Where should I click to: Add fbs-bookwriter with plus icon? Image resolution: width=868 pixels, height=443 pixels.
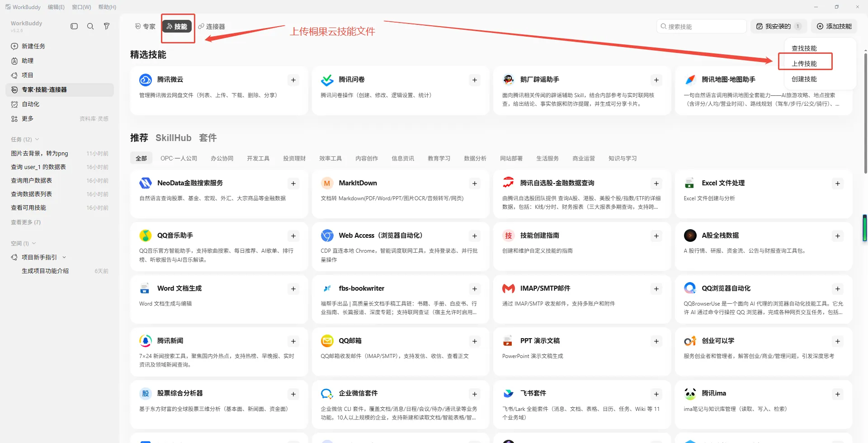coord(475,289)
